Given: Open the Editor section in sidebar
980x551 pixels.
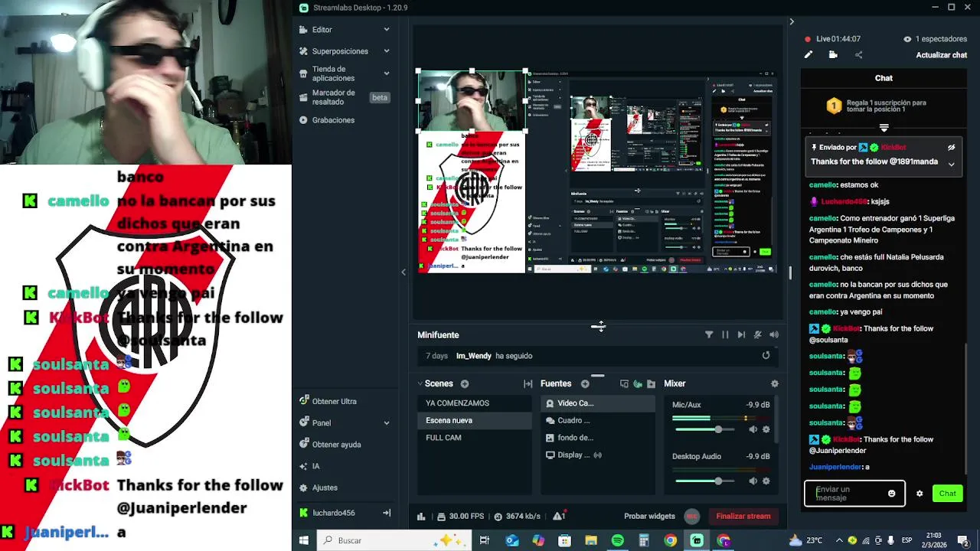Looking at the screenshot, I should (322, 30).
